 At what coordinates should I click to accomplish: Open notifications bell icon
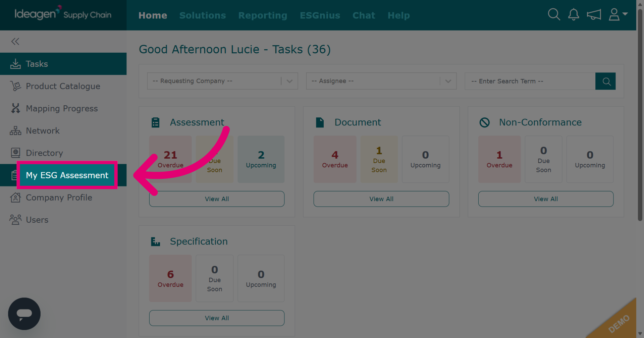[x=574, y=14]
